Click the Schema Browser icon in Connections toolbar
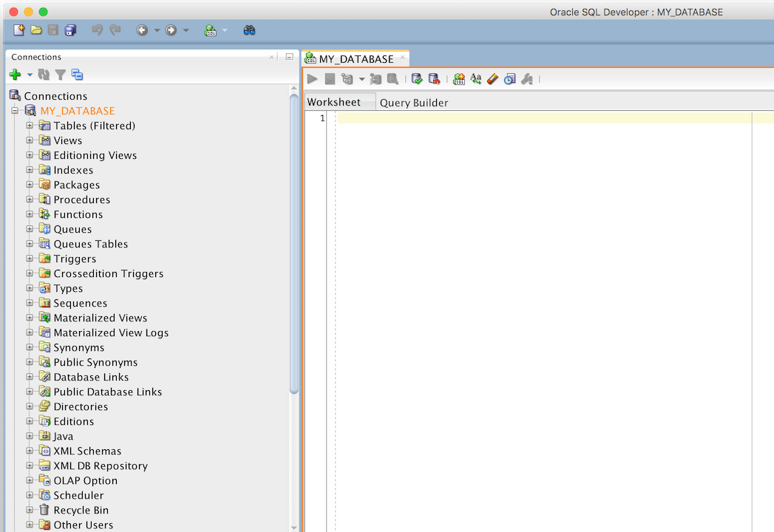Screen dimensions: 774x532 pos(77,75)
